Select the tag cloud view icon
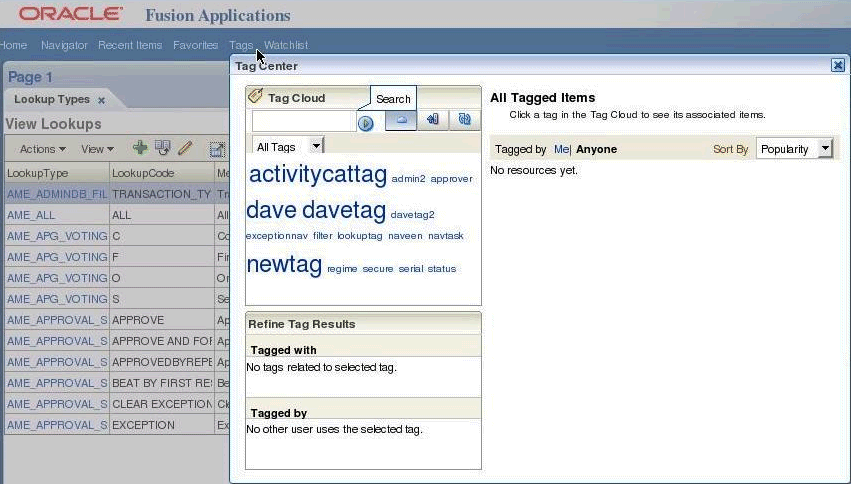 [401, 120]
